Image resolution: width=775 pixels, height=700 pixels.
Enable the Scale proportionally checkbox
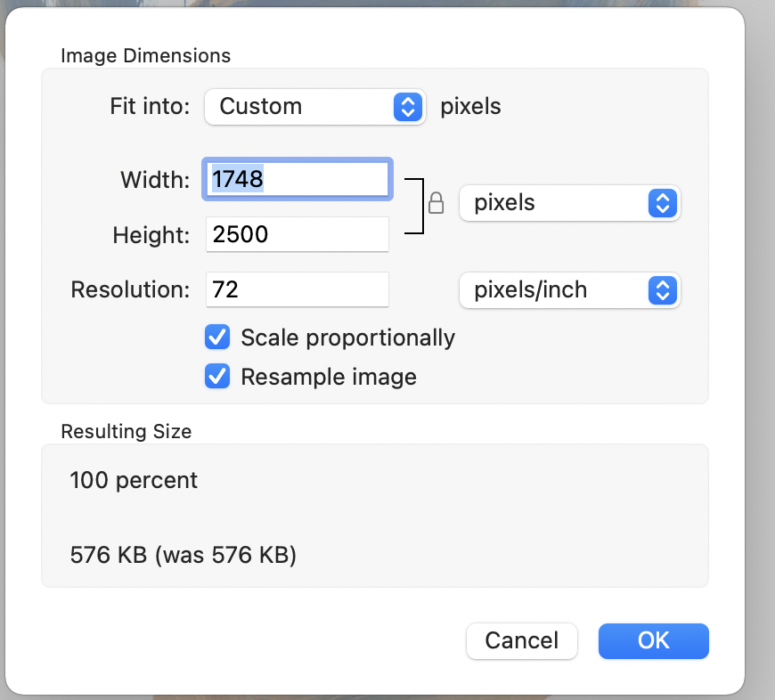pos(217,338)
